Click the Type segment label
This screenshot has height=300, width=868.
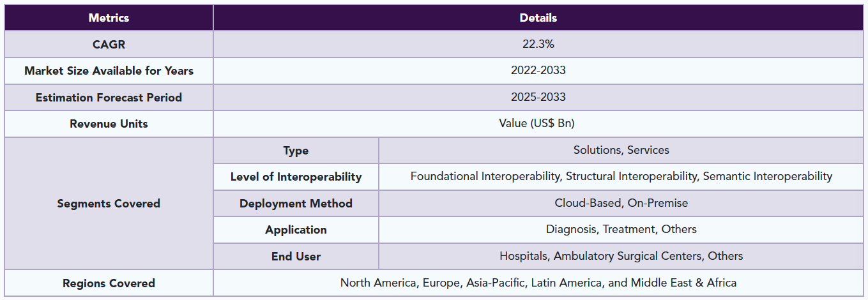tap(296, 151)
